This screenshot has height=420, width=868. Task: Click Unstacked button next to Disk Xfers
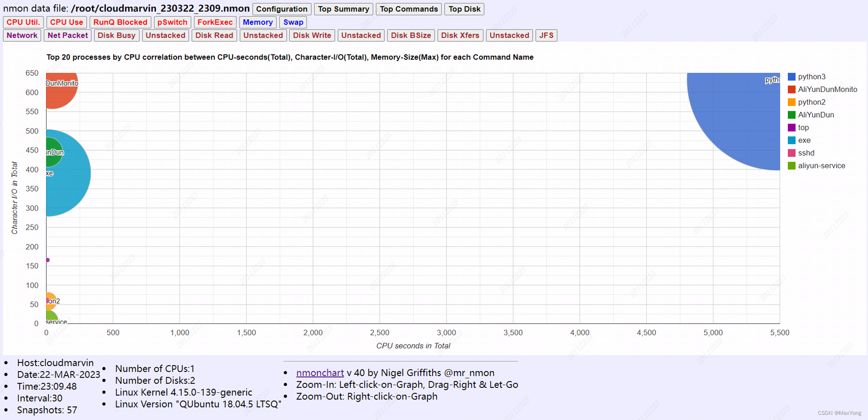coord(509,35)
